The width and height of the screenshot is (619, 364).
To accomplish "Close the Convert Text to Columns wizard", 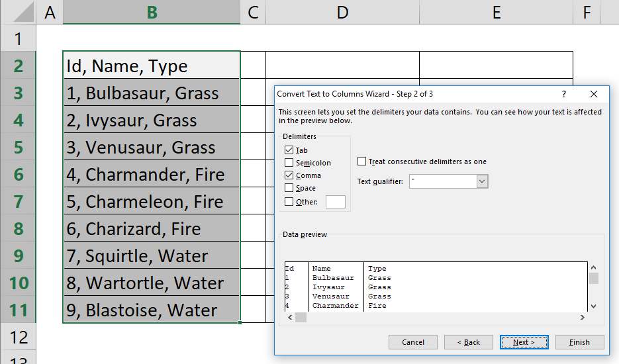I will pos(594,94).
